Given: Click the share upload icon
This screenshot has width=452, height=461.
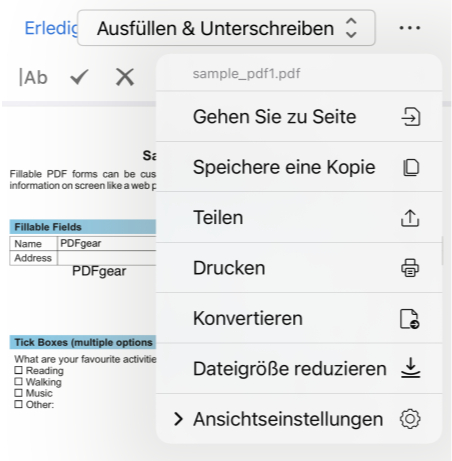Looking at the screenshot, I should pos(410,218).
